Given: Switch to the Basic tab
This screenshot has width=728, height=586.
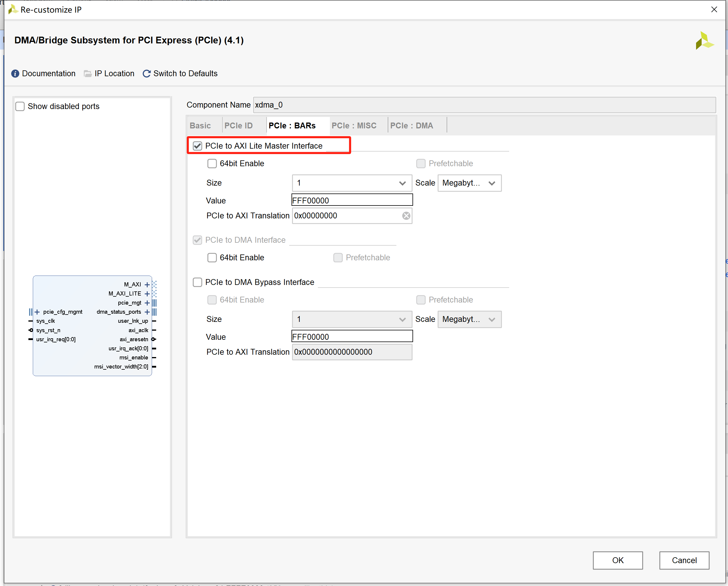Looking at the screenshot, I should (x=201, y=125).
